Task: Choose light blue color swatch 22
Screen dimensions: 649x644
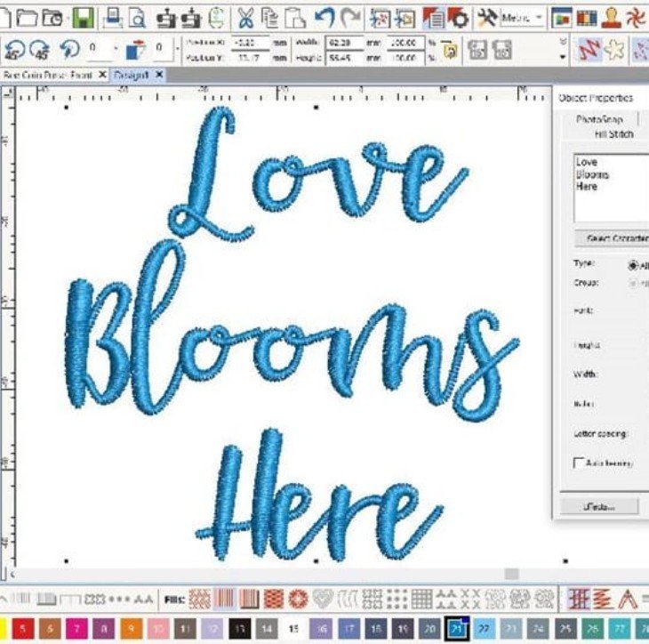Action: [x=485, y=629]
